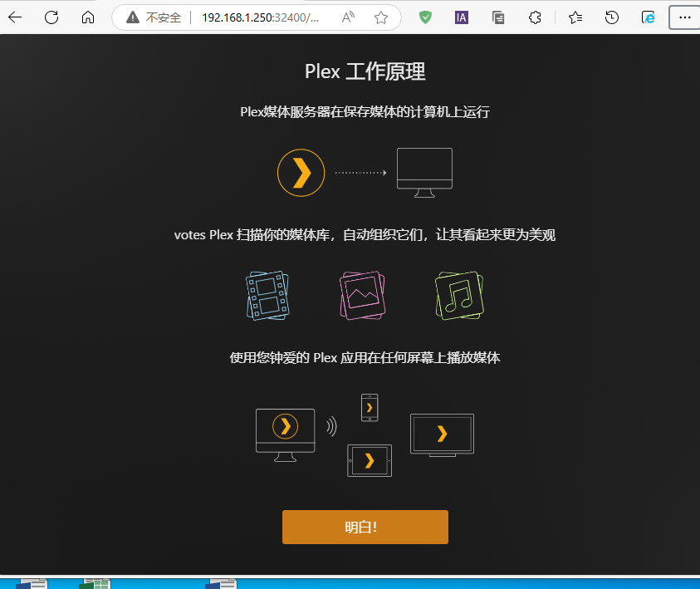This screenshot has width=700, height=589.
Task: Click the 明白! button
Action: [365, 527]
